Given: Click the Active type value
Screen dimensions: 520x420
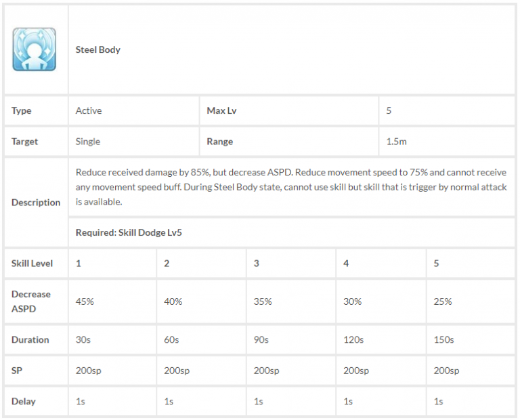Looking at the screenshot, I should (89, 110).
